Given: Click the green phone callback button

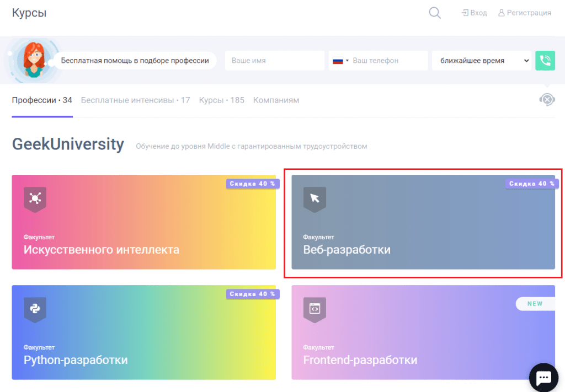Looking at the screenshot, I should [545, 61].
